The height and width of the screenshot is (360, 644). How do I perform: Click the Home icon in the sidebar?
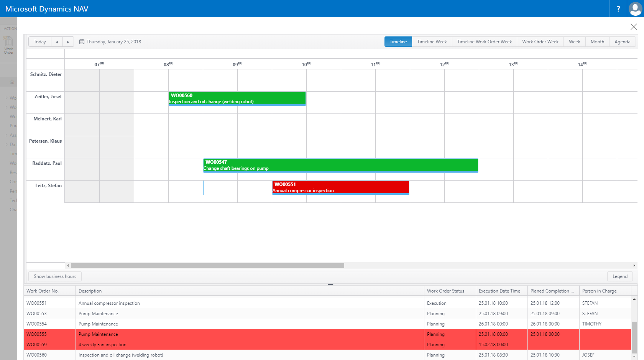tap(12, 82)
